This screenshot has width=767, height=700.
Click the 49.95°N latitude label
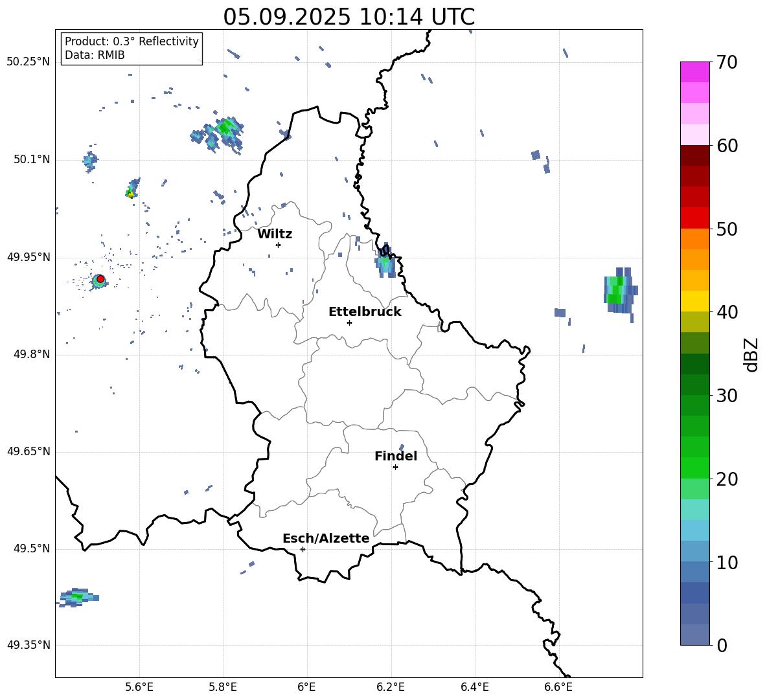click(29, 257)
